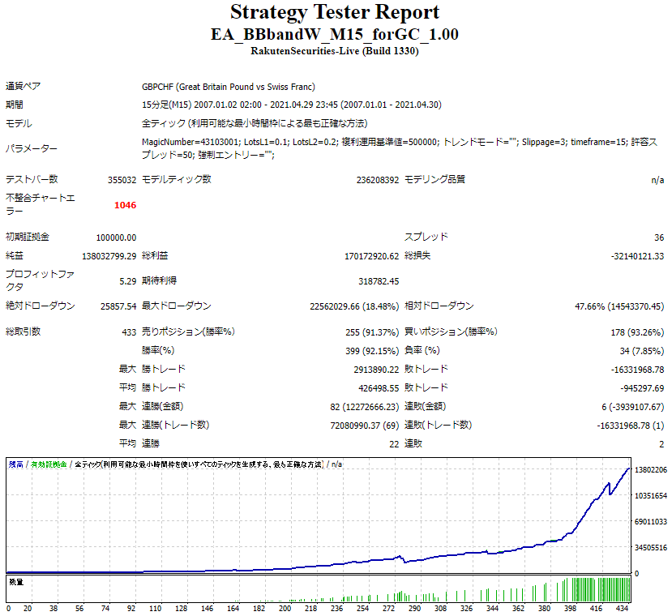Image resolution: width=672 pixels, height=616 pixels.
Task: Click the y-axis label 69011033
Action: coord(651,522)
